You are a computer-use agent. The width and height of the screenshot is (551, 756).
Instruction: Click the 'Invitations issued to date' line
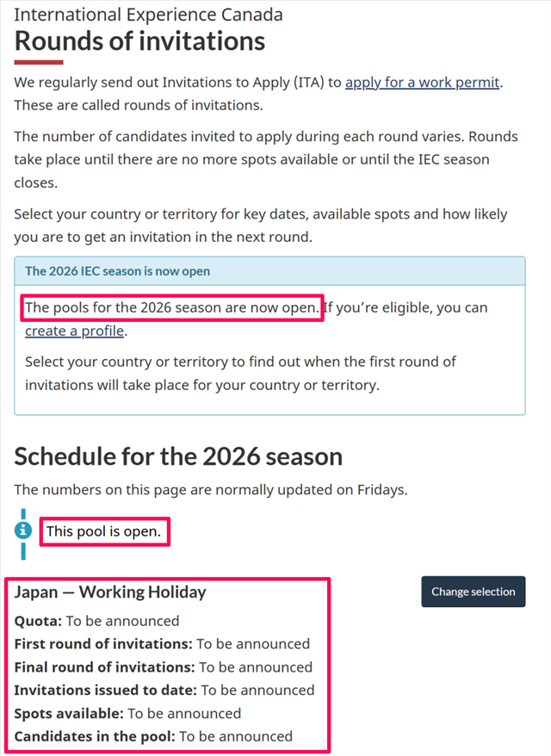tap(164, 690)
